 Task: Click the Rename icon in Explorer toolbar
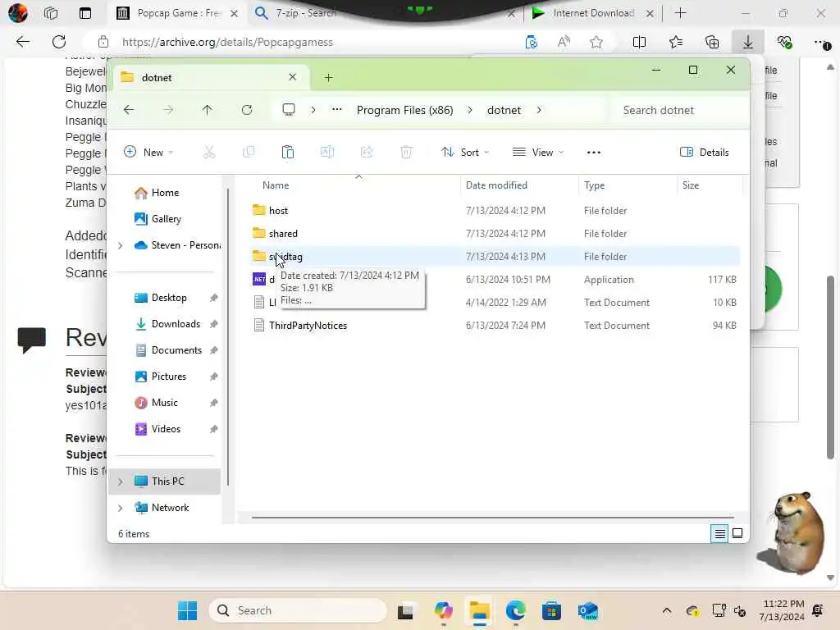[x=326, y=152]
